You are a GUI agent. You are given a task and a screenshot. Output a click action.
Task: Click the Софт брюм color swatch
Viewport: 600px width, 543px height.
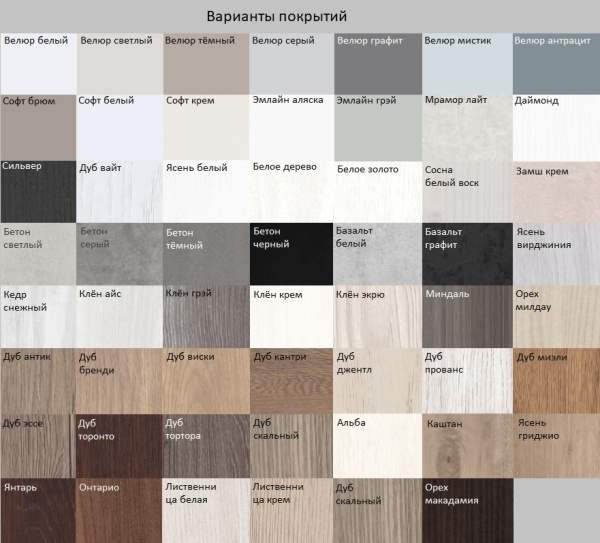(38, 127)
